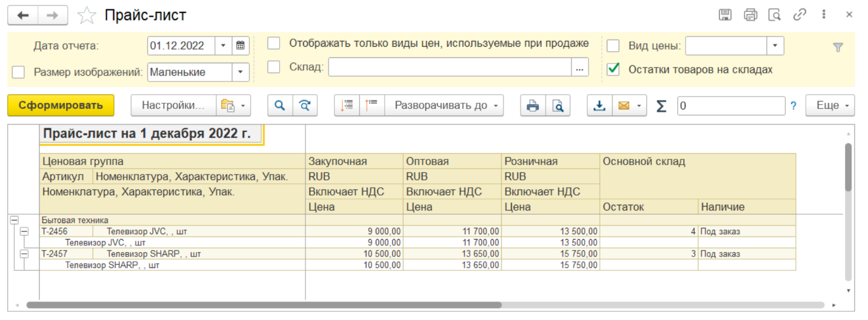This screenshot has height=320, width=868.
Task: Click the save report floppy disk icon
Action: (x=725, y=15)
